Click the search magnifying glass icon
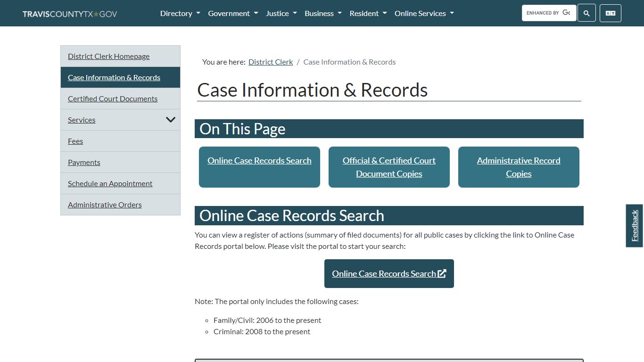 586,13
